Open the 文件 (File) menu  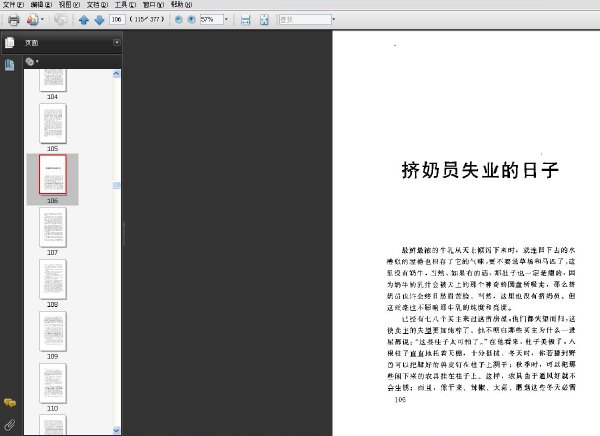click(x=13, y=5)
